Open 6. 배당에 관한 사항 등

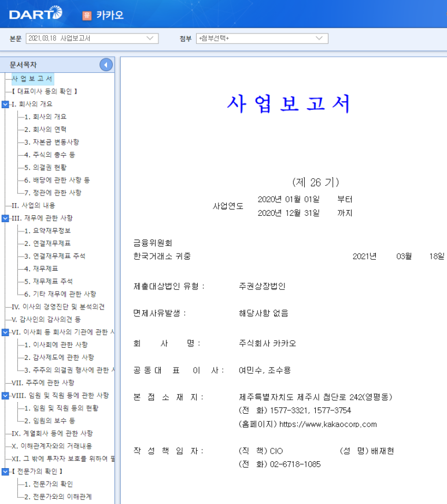click(x=57, y=180)
